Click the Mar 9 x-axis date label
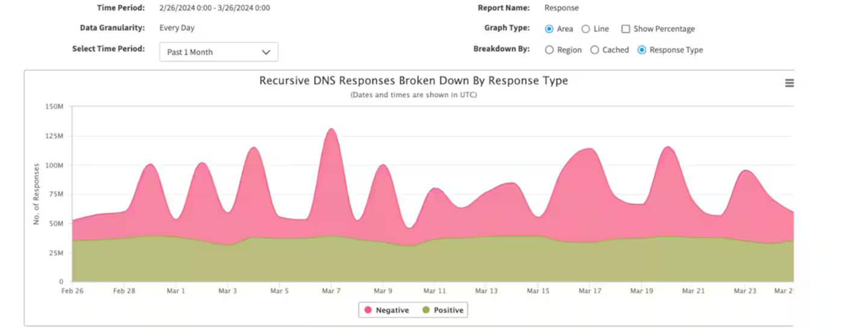The height and width of the screenshot is (329, 868). pos(383,291)
